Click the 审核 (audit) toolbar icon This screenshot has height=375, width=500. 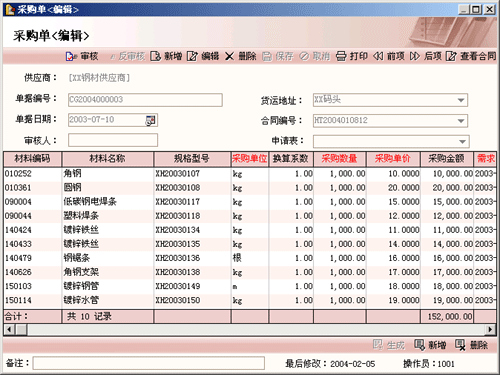click(x=70, y=56)
